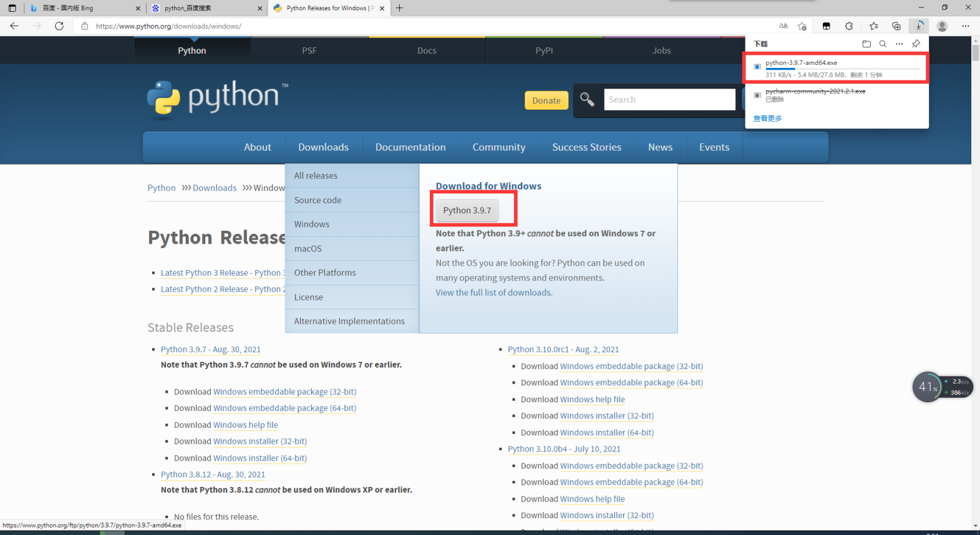Open the Favorites list icon
Viewport: 980px width, 535px height.
(873, 26)
